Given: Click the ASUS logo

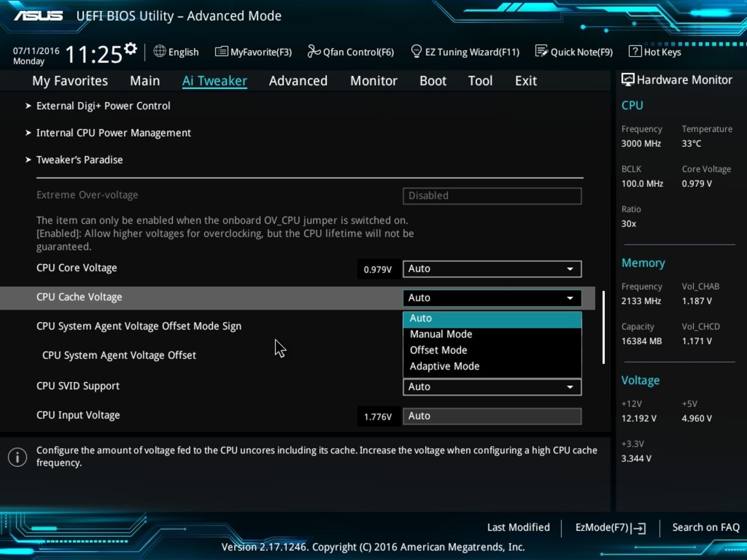Looking at the screenshot, I should [x=38, y=15].
